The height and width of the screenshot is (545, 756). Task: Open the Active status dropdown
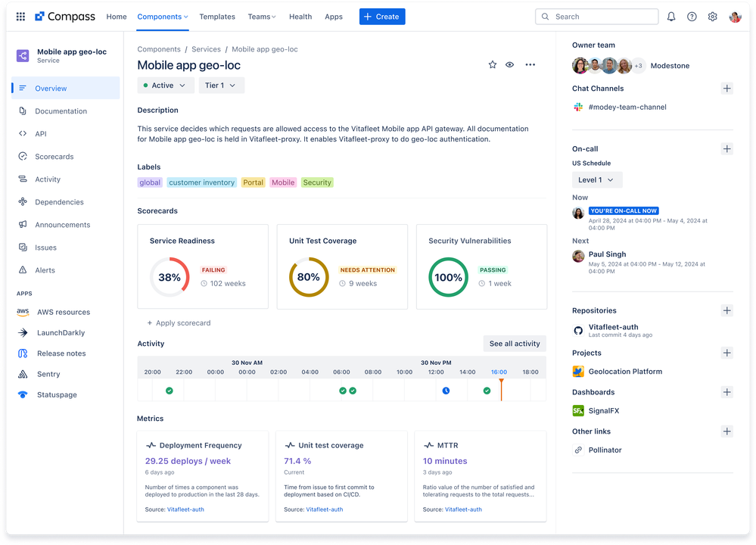pos(166,86)
